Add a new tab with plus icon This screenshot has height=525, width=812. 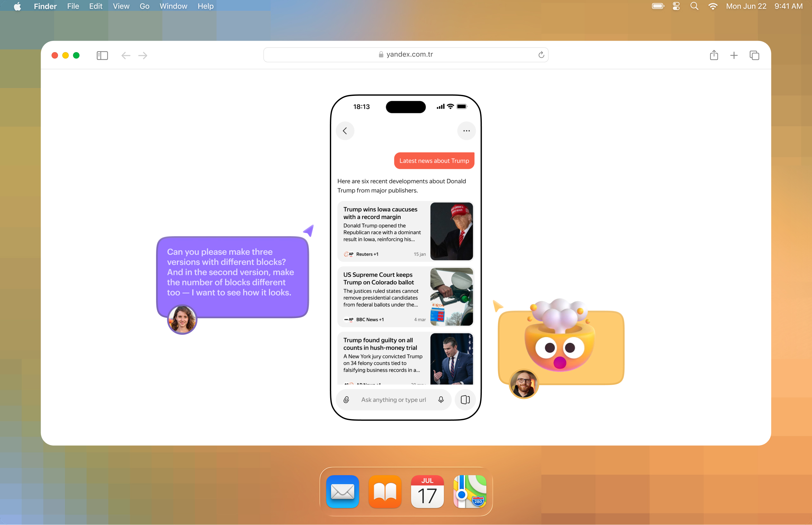pos(734,55)
